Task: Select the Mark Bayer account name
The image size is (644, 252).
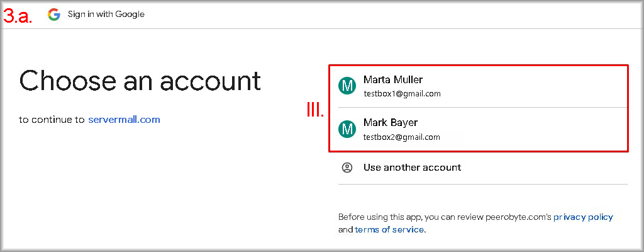Action: 391,123
